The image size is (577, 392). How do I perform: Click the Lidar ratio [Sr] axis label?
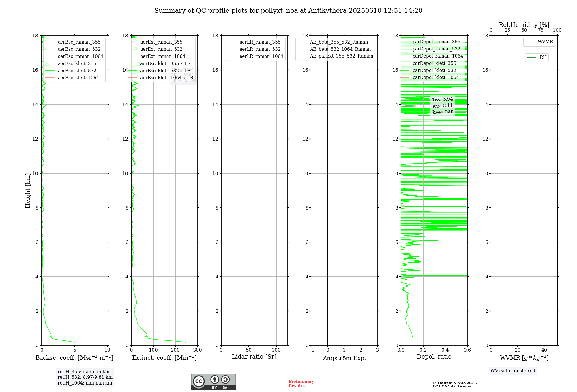[x=254, y=357]
